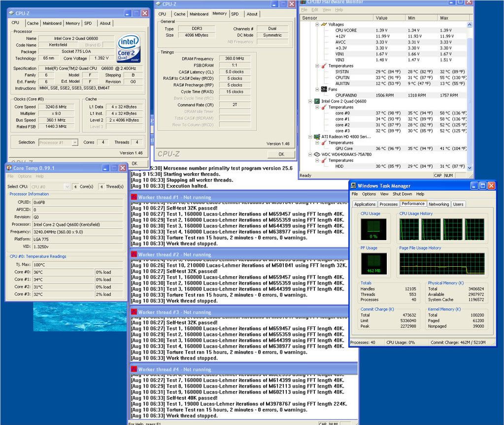Click the Core Speed value 3240.6 MHz in CPU-Z
The image size is (504, 425).
pyautogui.click(x=56, y=107)
